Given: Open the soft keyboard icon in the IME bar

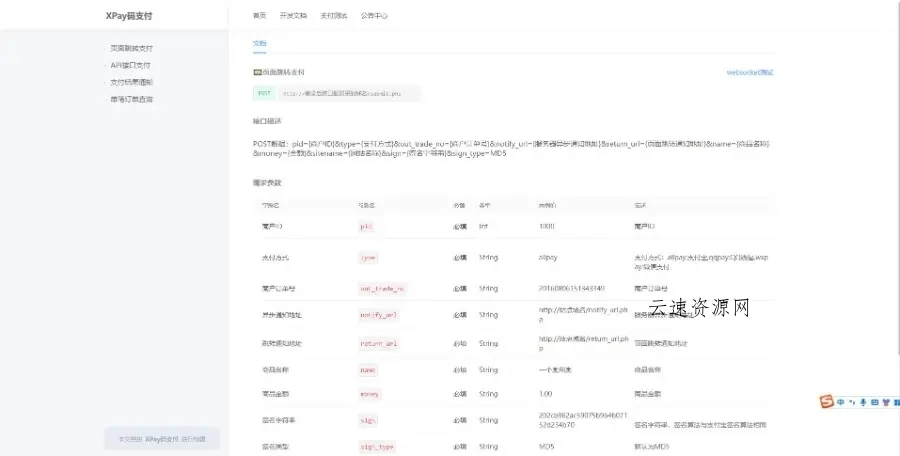Looking at the screenshot, I should (x=874, y=403).
